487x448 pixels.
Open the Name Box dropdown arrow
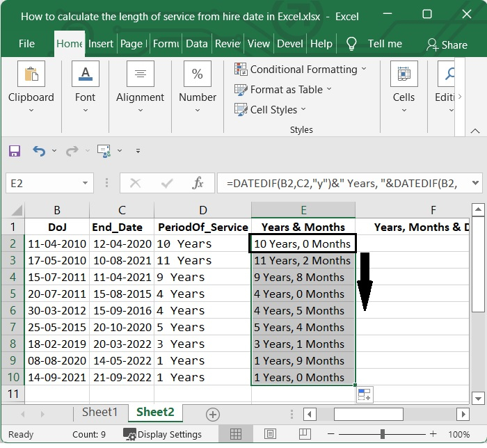pos(86,184)
